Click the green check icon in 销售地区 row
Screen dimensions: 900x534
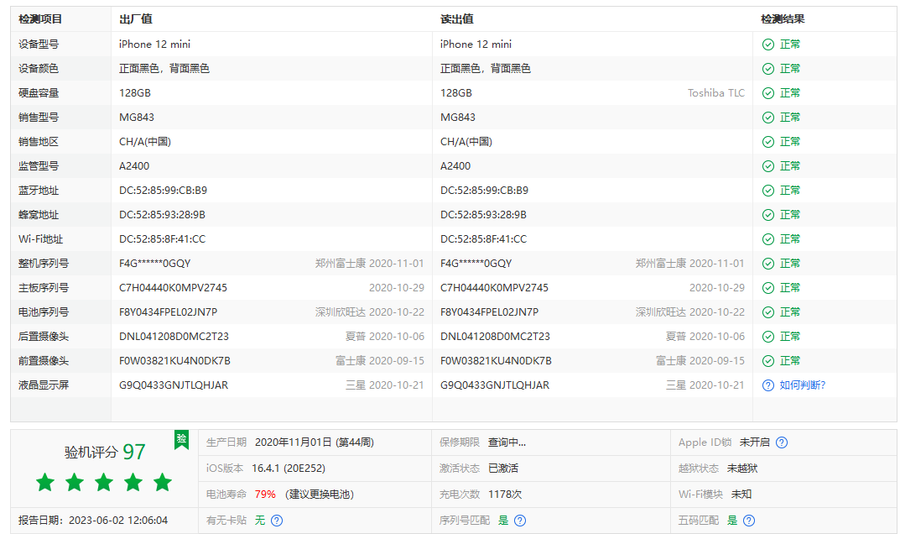click(x=768, y=142)
